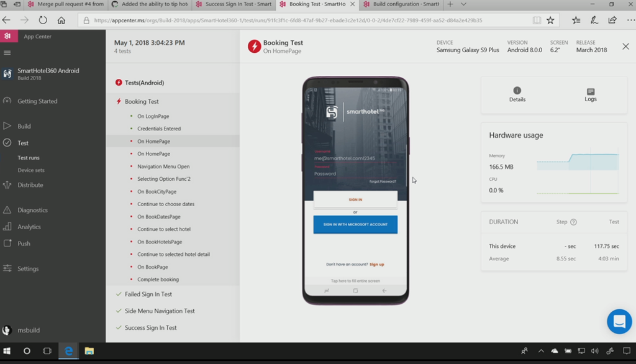
Task: Click the address bar URL
Action: pyautogui.click(x=288, y=20)
